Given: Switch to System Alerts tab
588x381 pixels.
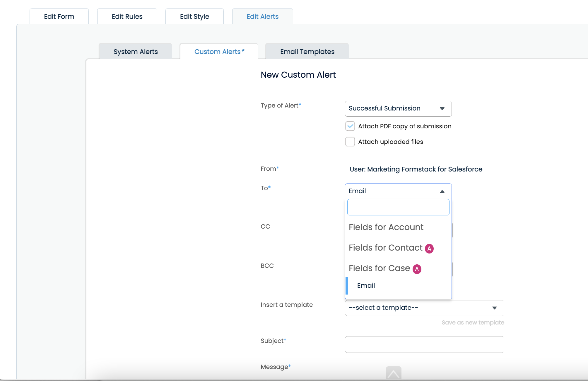Looking at the screenshot, I should coord(136,52).
